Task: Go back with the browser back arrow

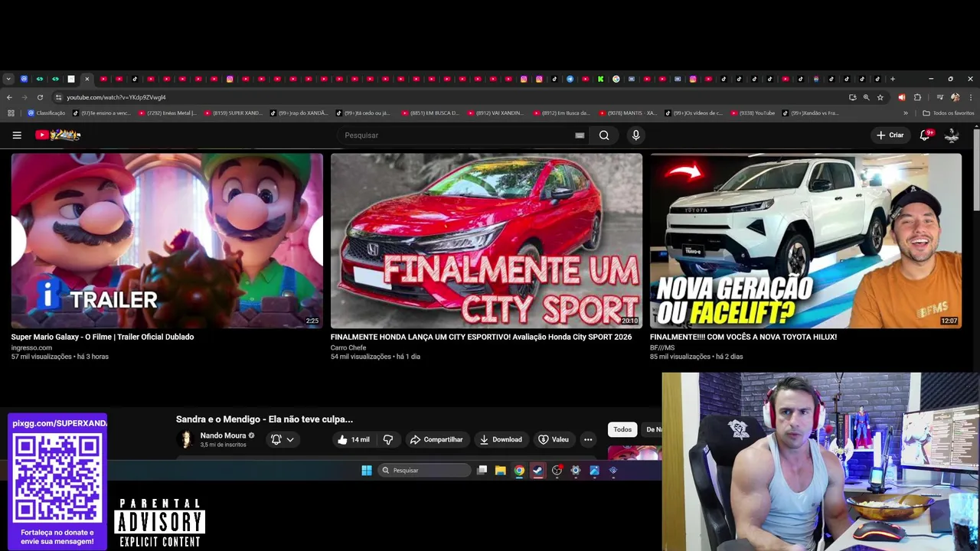Action: coord(9,97)
